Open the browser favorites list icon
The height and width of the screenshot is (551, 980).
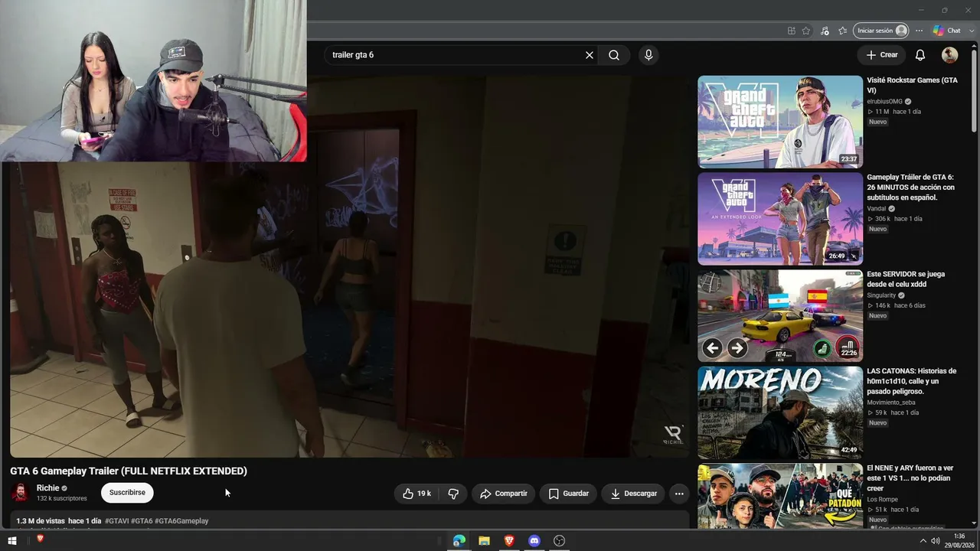843,31
